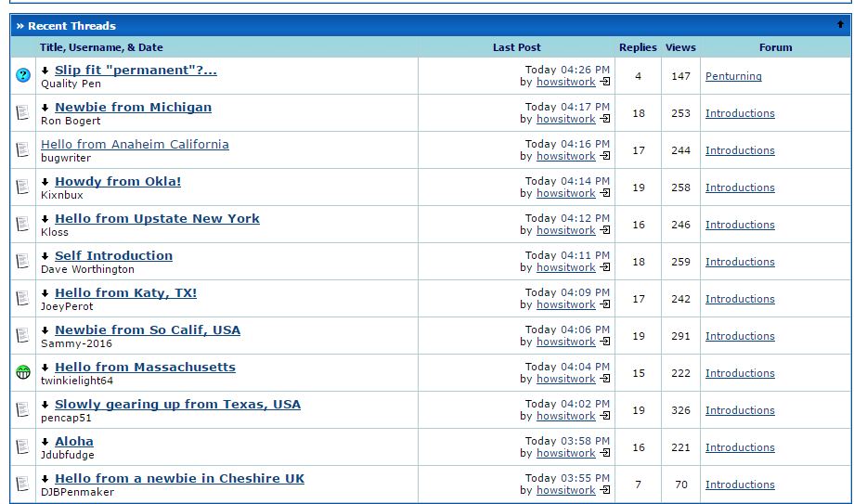This screenshot has width=854, height=504.
Task: Jump to first unread in Newbie from So Calif
Action: pos(45,330)
